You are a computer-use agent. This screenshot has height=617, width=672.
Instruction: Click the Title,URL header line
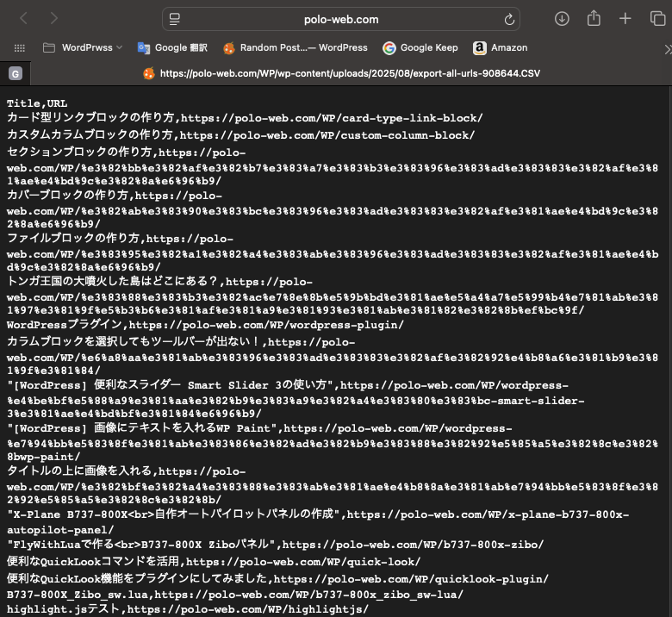click(37, 103)
